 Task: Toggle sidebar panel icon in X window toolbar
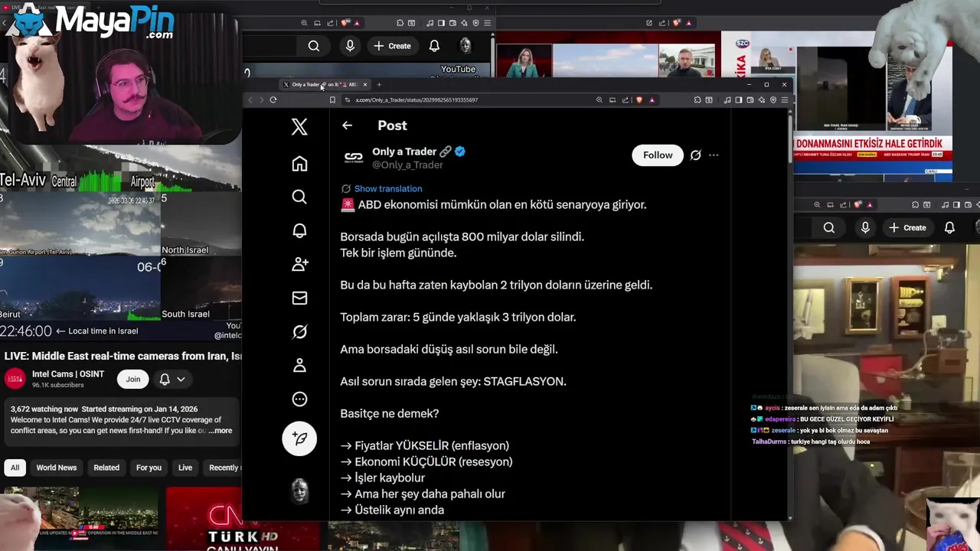tap(740, 99)
